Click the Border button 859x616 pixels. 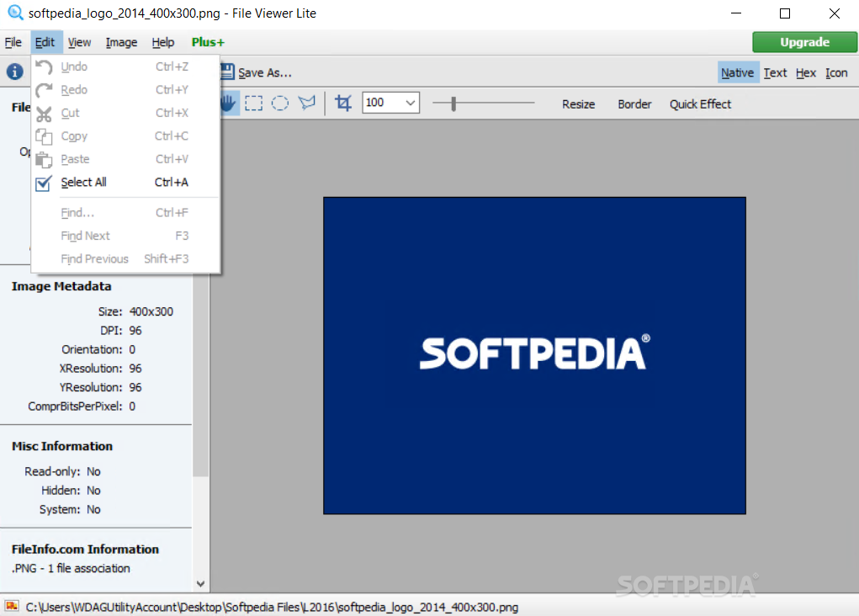tap(634, 104)
